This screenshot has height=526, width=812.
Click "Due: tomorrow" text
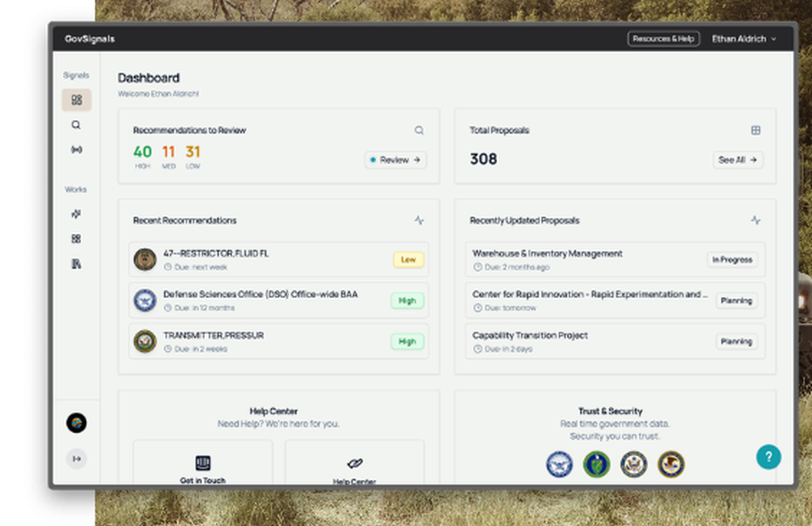[511, 308]
